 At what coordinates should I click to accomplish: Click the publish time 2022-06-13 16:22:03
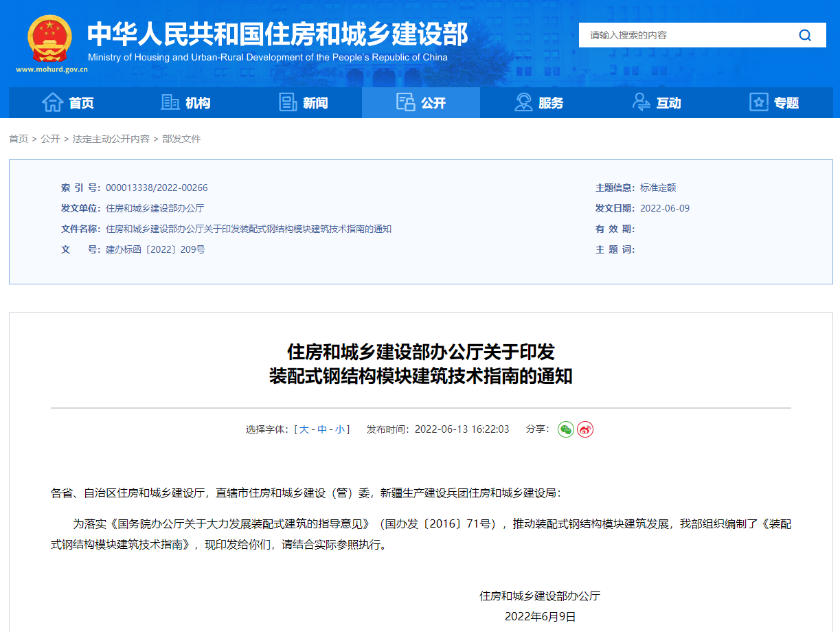(x=462, y=429)
